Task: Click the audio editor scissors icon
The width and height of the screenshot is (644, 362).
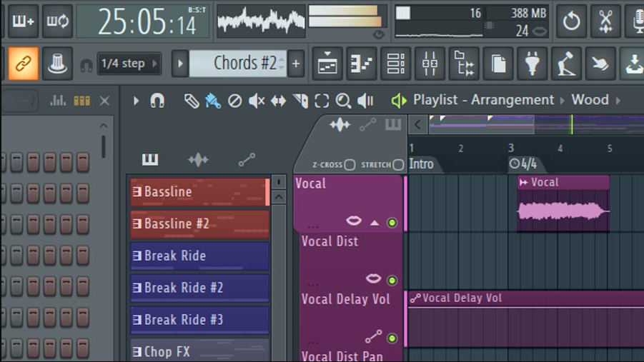Action: pyautogui.click(x=605, y=21)
